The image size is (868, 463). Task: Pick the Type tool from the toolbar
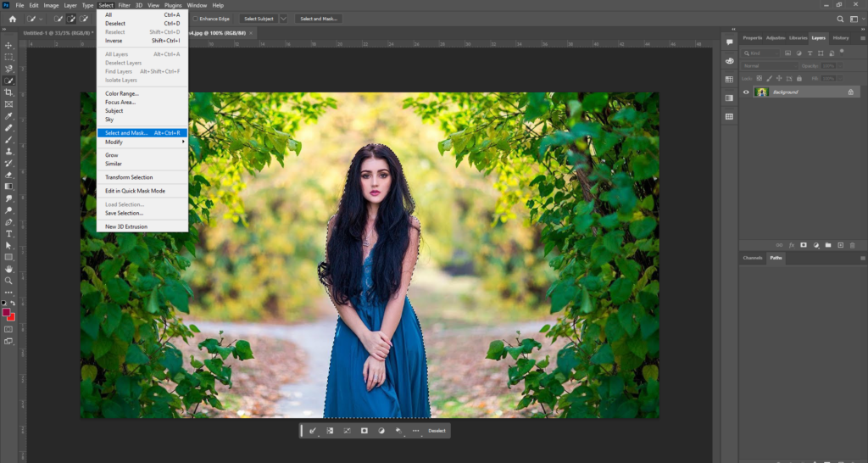tap(8, 233)
